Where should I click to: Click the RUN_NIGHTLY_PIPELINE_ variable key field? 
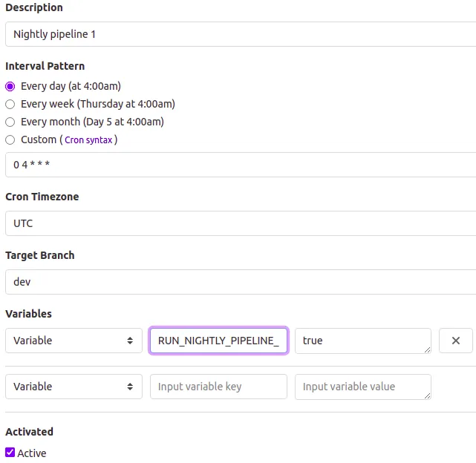[218, 341]
